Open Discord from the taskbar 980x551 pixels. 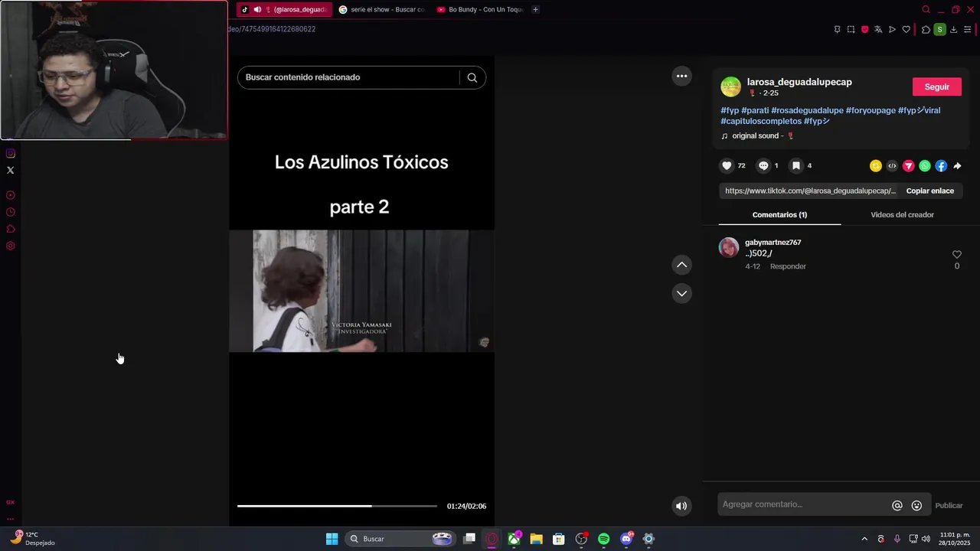tap(626, 539)
